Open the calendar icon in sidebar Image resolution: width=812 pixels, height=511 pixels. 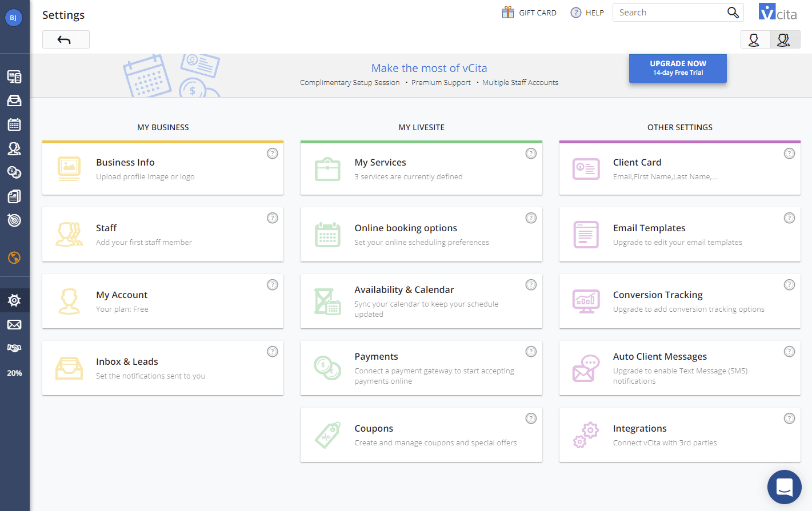(14, 124)
